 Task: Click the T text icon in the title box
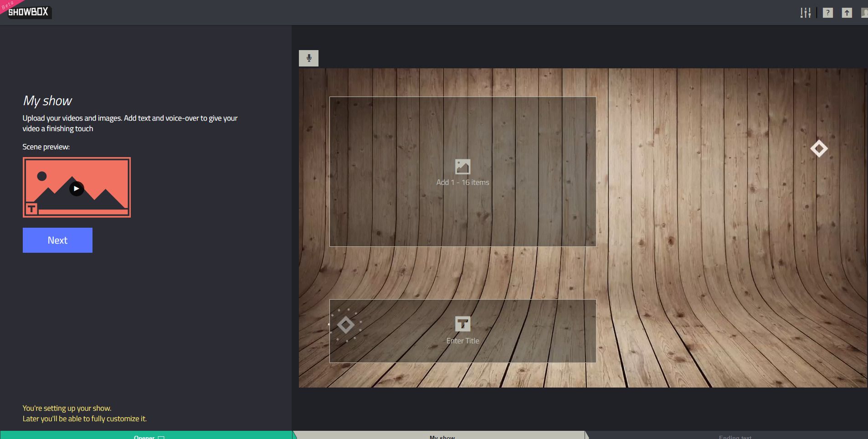pyautogui.click(x=462, y=324)
